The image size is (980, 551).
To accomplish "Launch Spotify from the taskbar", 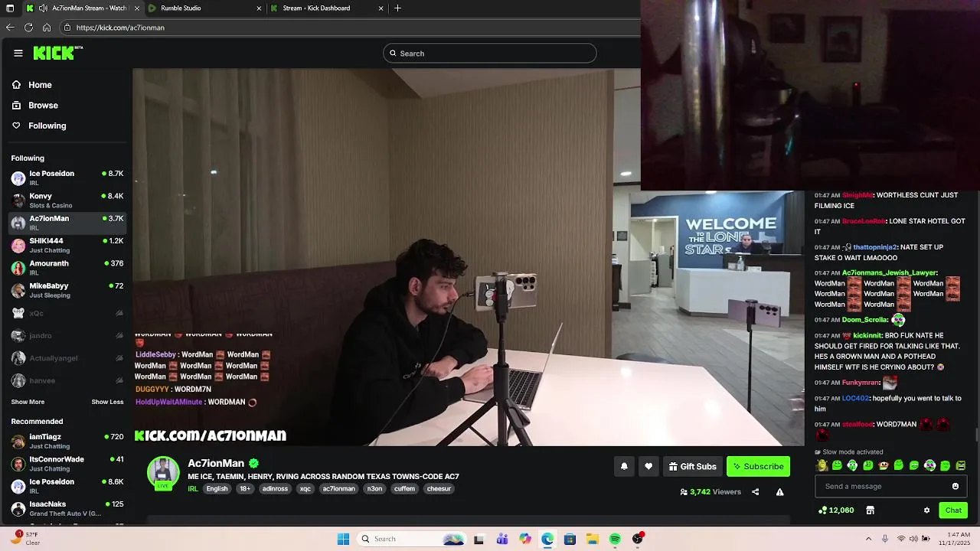I will (615, 539).
